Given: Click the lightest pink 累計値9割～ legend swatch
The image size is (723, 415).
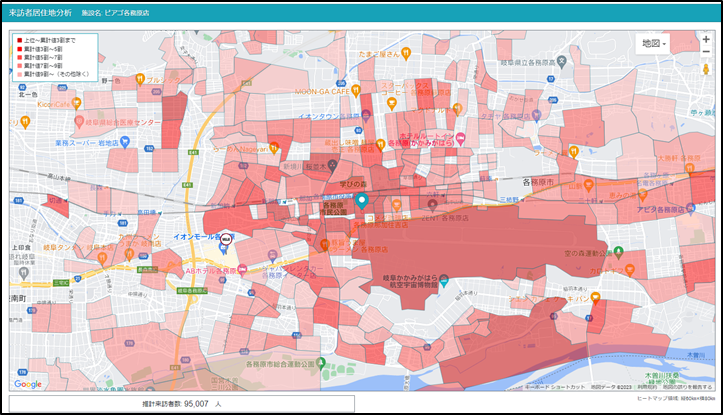Looking at the screenshot, I should [18, 75].
